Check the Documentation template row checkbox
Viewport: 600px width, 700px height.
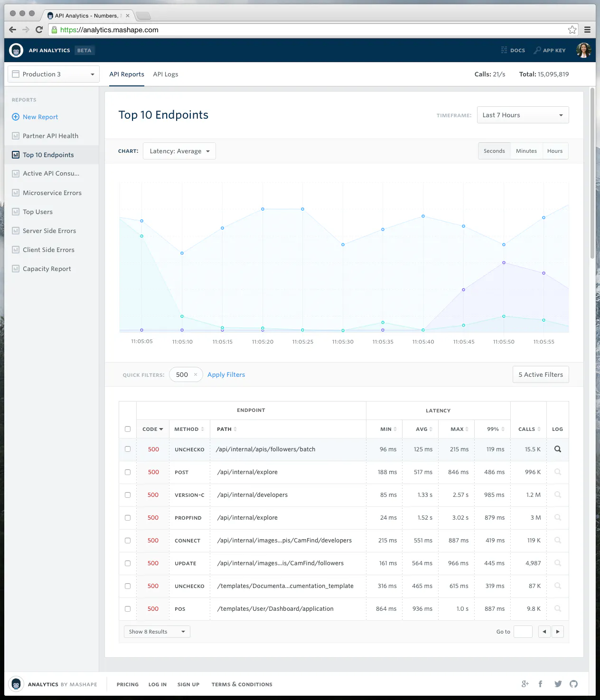128,586
